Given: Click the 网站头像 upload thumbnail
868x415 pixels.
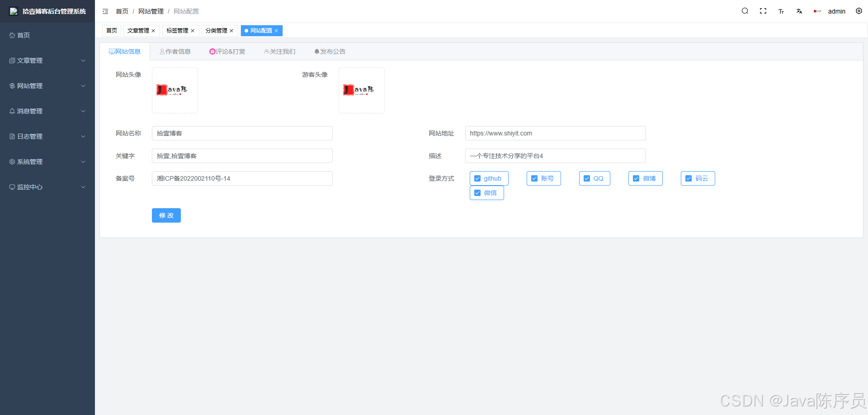Looking at the screenshot, I should click(x=175, y=90).
